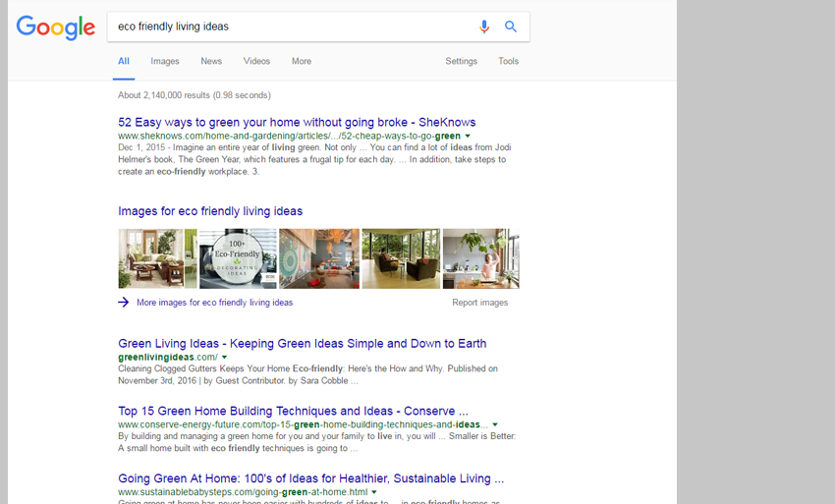Open the Green Living Ideas result
Image resolution: width=835 pixels, height=504 pixels.
302,344
